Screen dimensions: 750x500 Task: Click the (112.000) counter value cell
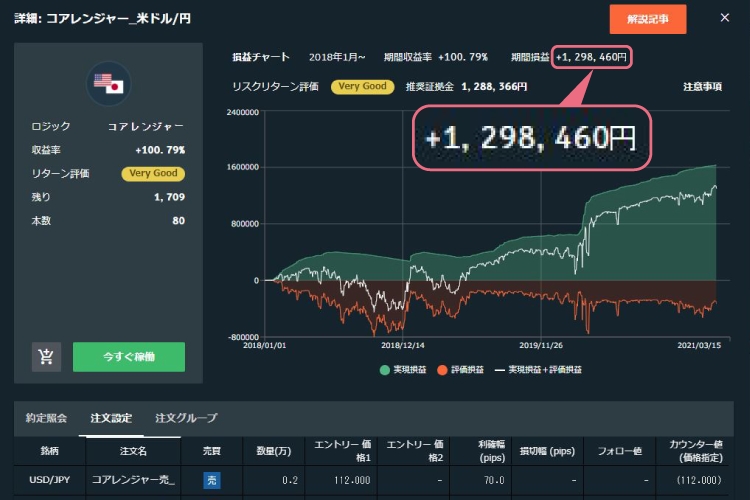(x=699, y=480)
